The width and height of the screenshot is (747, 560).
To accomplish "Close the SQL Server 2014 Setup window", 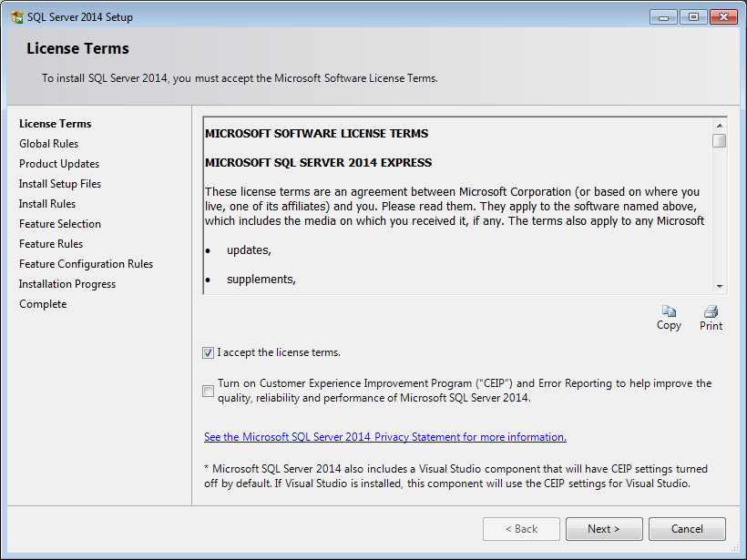I will click(x=723, y=17).
